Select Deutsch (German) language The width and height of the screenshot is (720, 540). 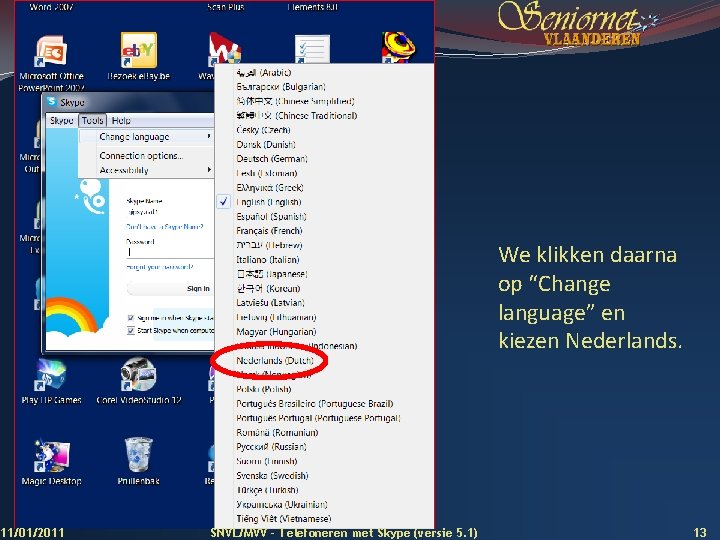pyautogui.click(x=272, y=159)
